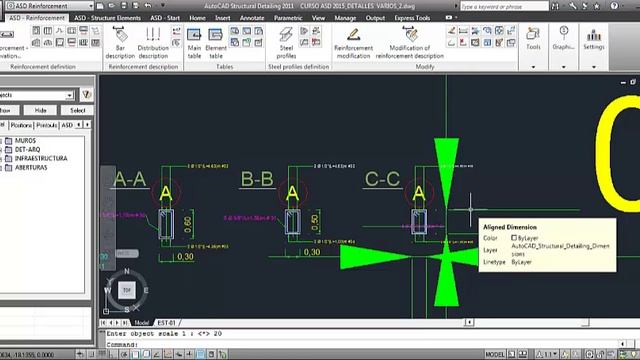Viewport: 640px width, 360px height.
Task: Expand the Settings ribbon panel
Action: 593,67
